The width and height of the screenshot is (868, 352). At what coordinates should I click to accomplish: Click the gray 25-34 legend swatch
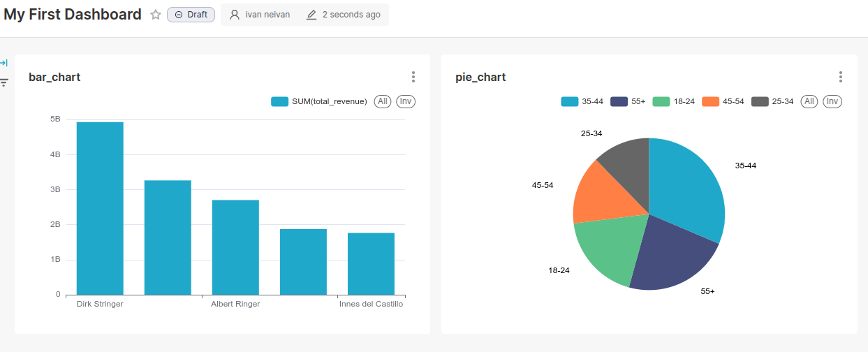760,102
